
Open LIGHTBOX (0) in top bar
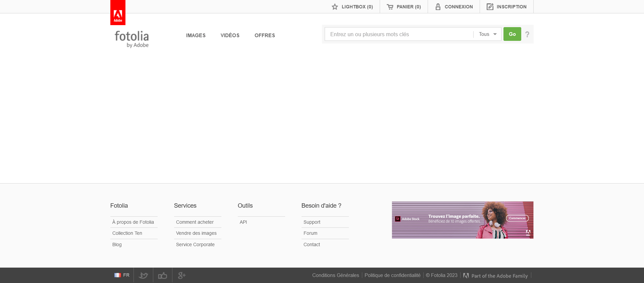(x=352, y=7)
